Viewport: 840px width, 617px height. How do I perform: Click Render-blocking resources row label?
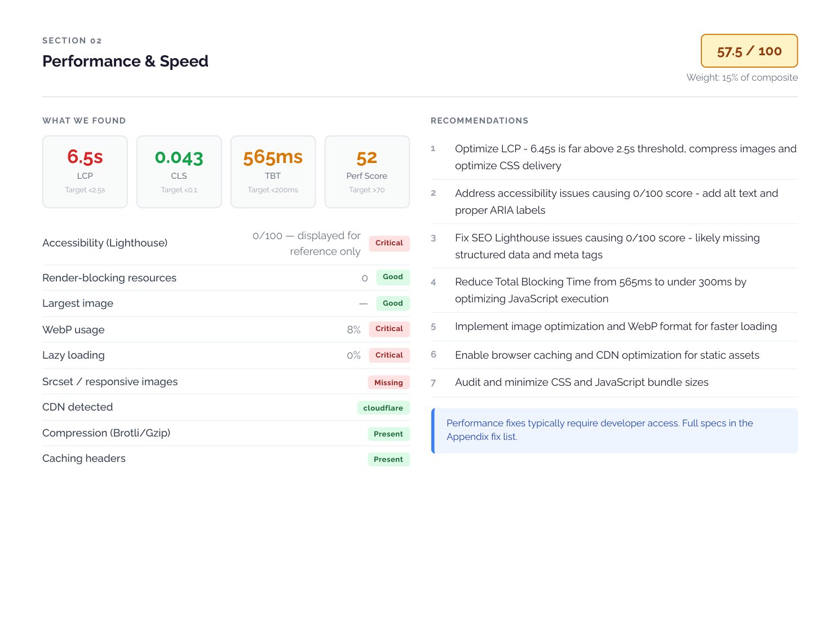tap(109, 278)
